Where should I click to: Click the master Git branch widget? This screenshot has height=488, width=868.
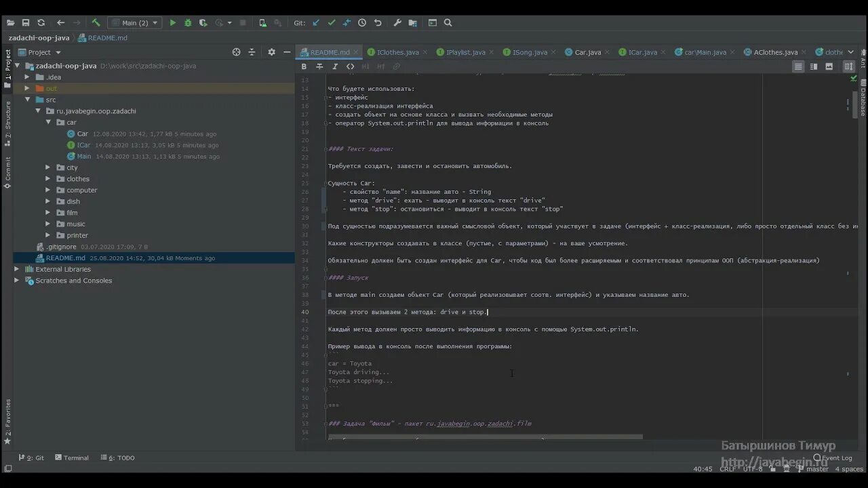point(812,469)
